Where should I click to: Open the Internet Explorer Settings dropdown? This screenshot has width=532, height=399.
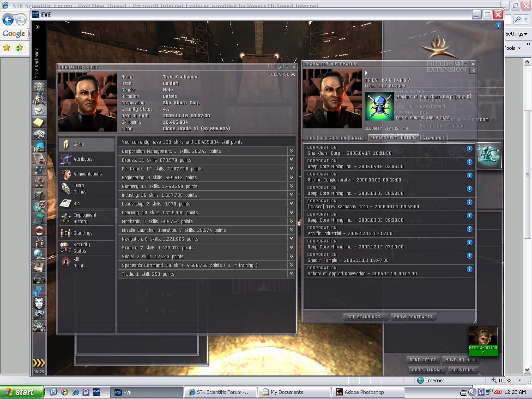coord(516,34)
